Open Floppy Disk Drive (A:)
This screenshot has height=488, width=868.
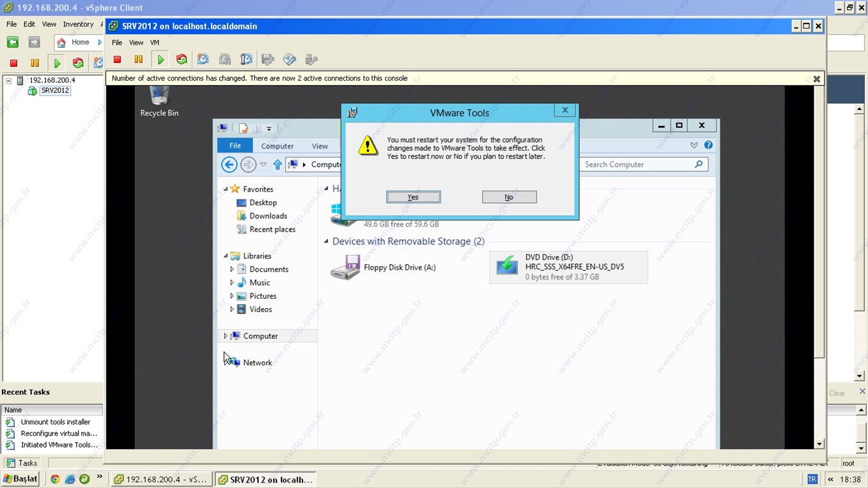384,267
